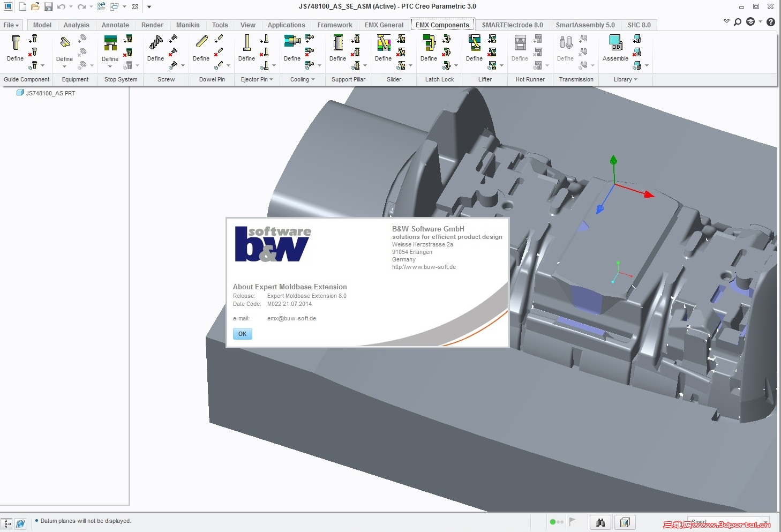781x532 pixels.
Task: Open the Framework tab
Action: (335, 25)
